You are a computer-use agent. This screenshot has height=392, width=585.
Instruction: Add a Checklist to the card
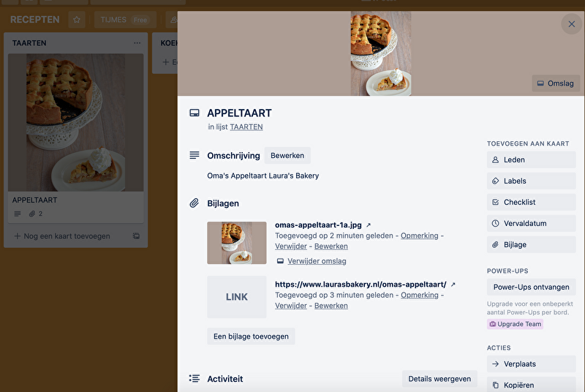[531, 202]
